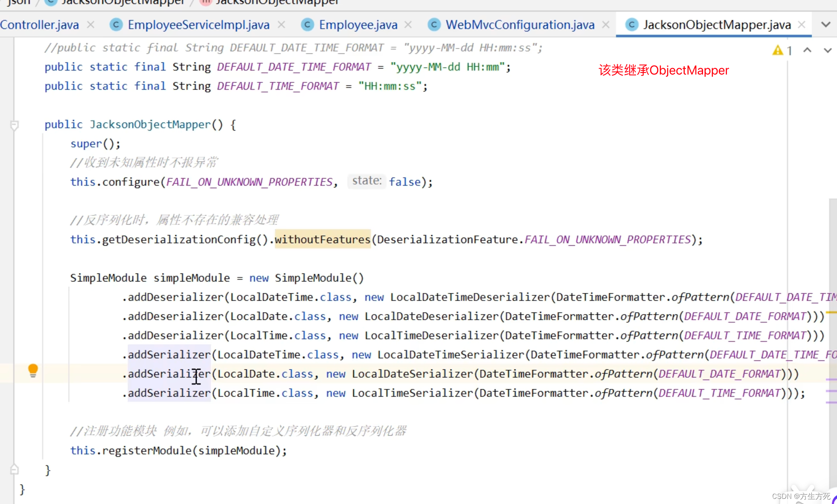Switch to the Controller.java tab
Image resolution: width=837 pixels, height=504 pixels.
39,25
